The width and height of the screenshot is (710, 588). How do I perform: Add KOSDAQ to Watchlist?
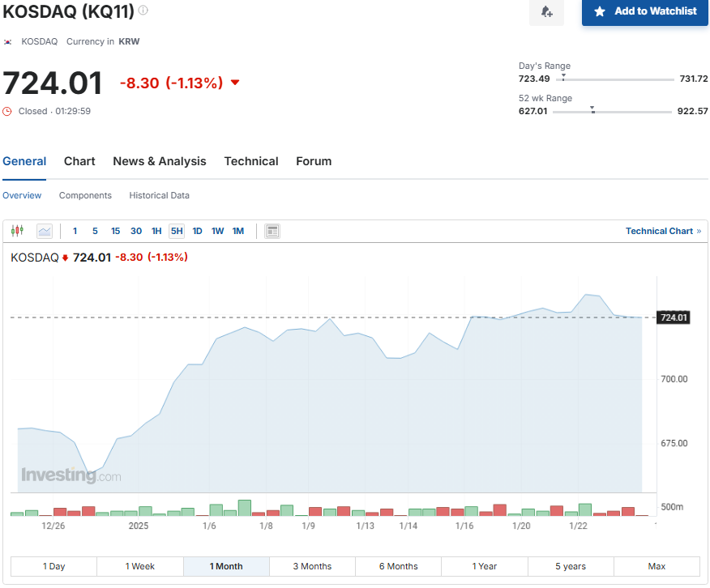645,12
